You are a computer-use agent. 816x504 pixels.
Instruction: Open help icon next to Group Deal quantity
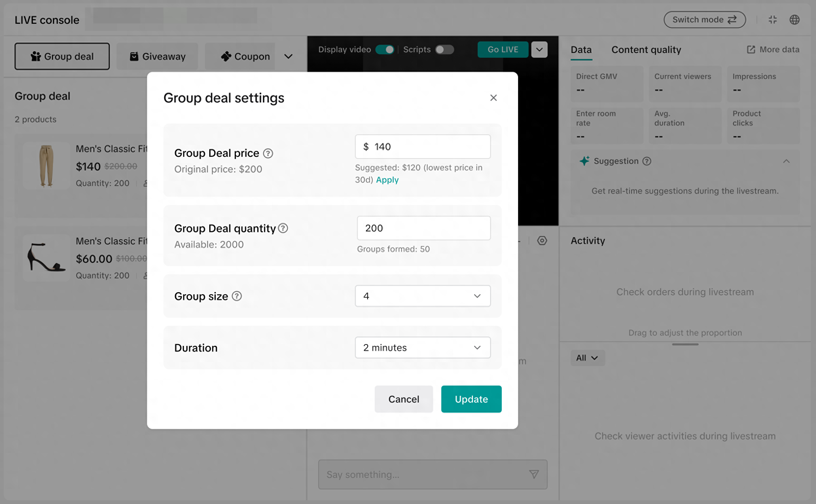pyautogui.click(x=283, y=228)
